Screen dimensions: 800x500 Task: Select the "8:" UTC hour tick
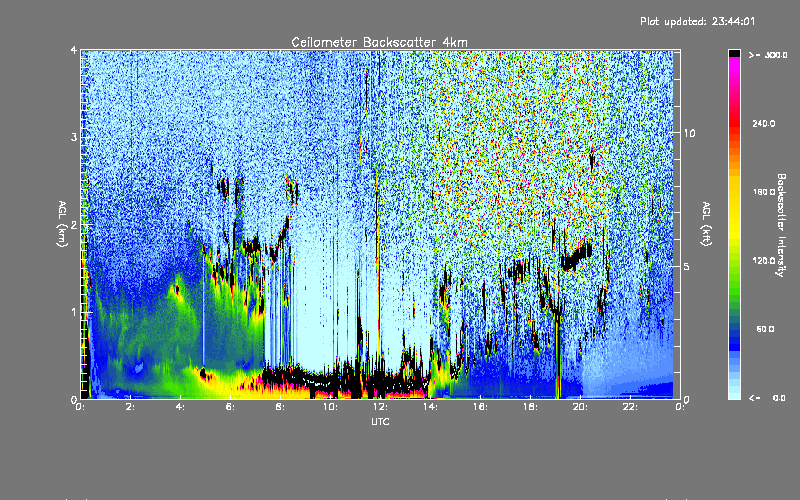pos(281,407)
